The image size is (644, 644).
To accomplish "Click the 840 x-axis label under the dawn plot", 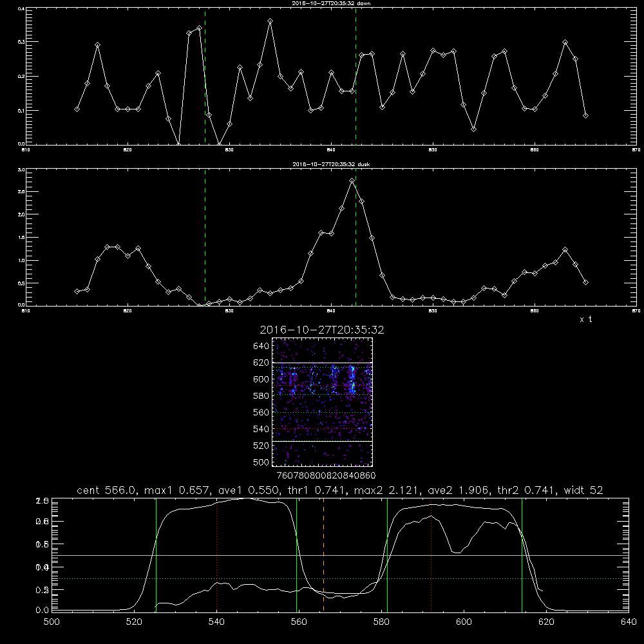I will pyautogui.click(x=331, y=150).
